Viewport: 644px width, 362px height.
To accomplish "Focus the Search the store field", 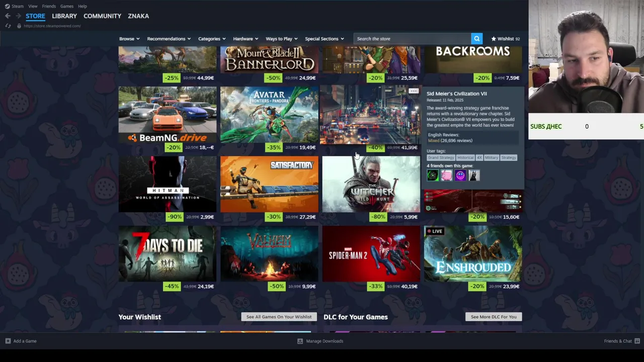I will coord(413,39).
